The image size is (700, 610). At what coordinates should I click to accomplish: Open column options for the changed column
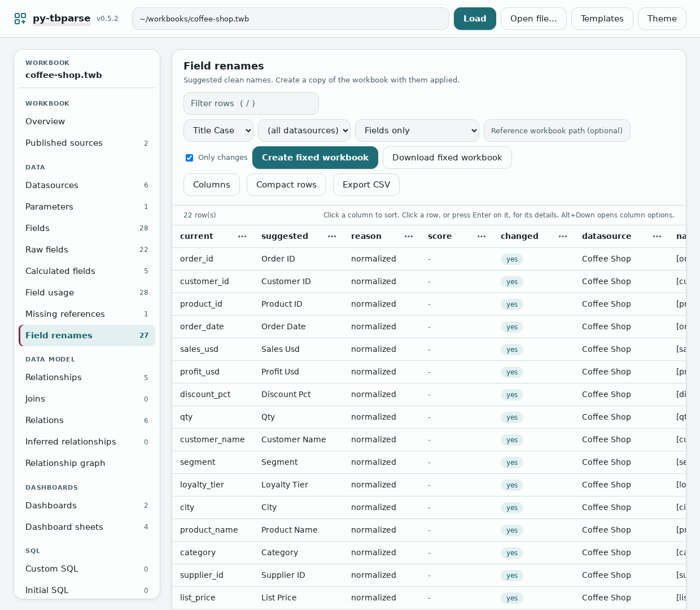(563, 236)
